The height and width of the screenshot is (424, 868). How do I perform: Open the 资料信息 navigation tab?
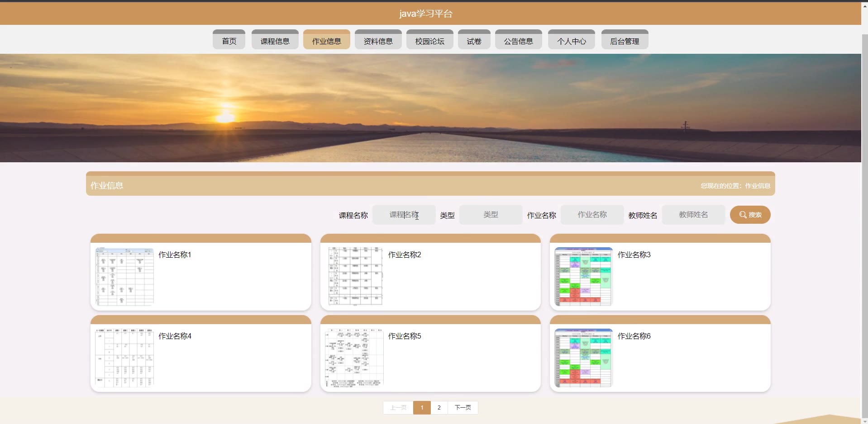click(x=378, y=41)
